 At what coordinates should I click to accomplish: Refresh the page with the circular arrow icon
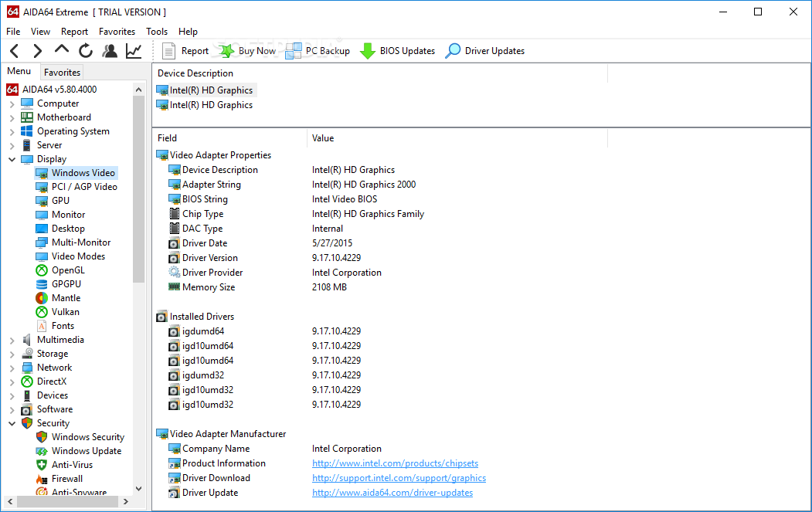86,51
